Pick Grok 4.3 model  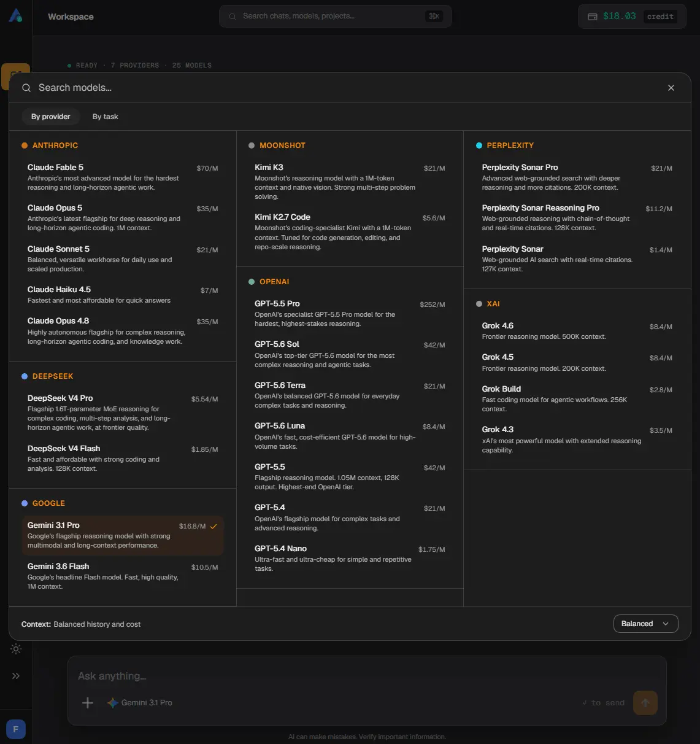click(x=577, y=440)
